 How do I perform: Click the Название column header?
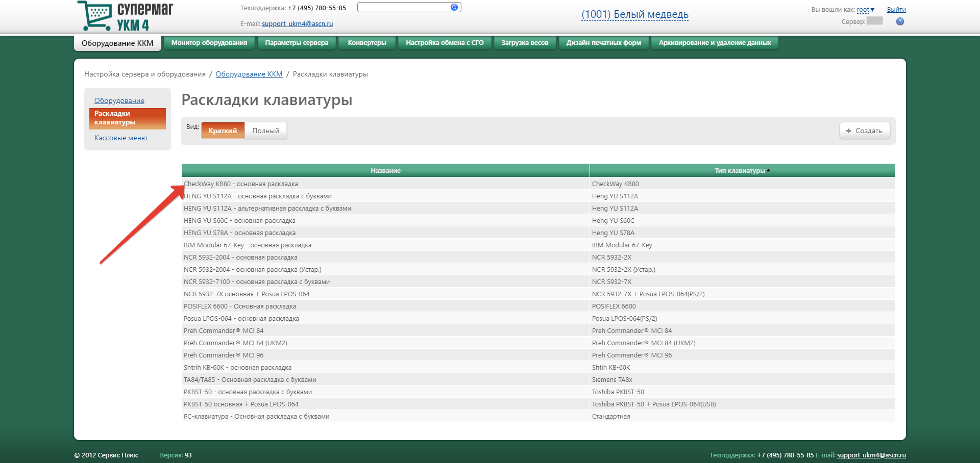[x=385, y=170]
